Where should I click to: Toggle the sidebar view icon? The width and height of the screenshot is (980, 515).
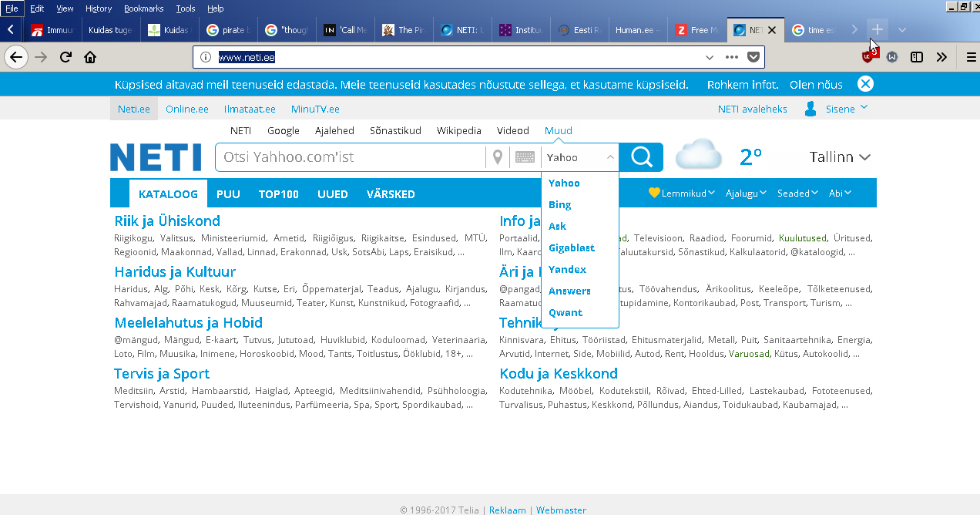[x=917, y=57]
